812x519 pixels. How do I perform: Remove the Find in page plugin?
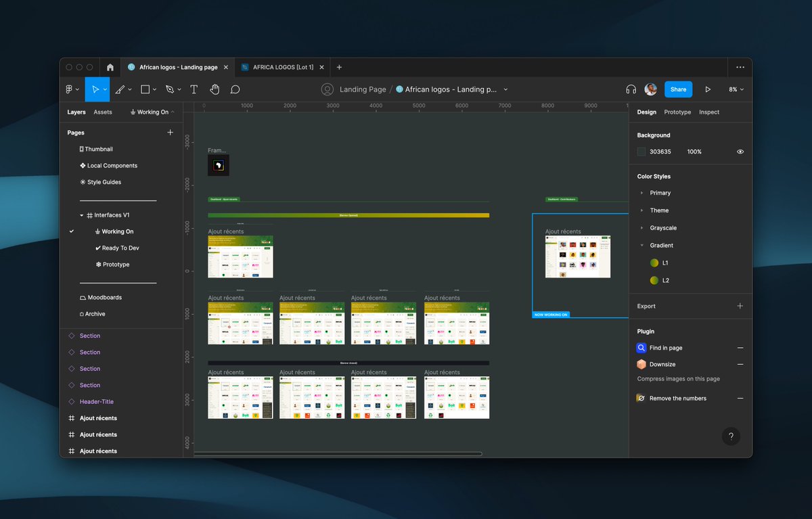coord(740,348)
